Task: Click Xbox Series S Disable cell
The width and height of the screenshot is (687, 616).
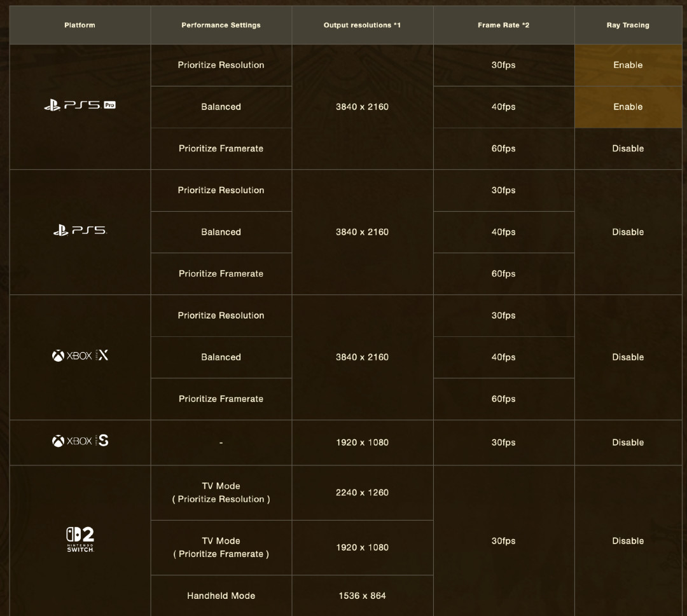Action: (628, 442)
